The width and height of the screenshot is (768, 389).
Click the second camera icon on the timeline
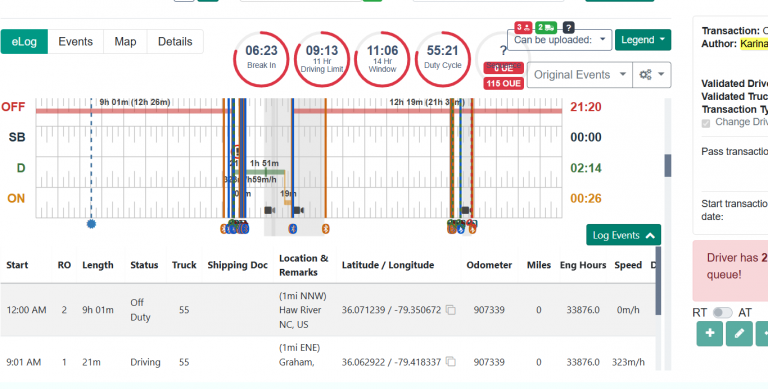tap(298, 210)
